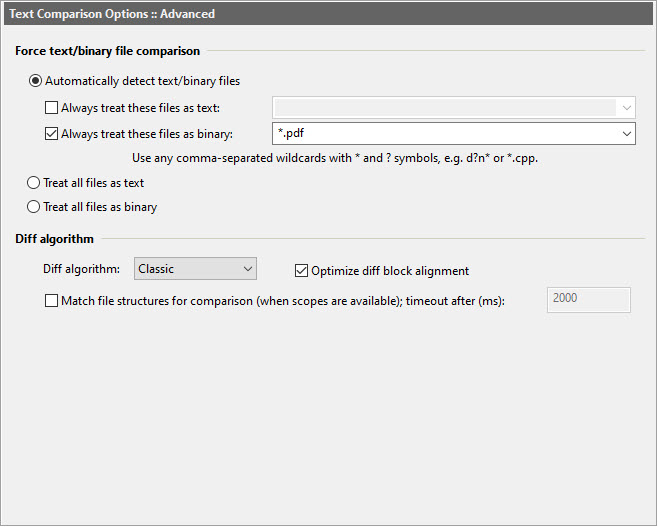Click the comma-separated wildcards hint text

pyautogui.click(x=335, y=158)
